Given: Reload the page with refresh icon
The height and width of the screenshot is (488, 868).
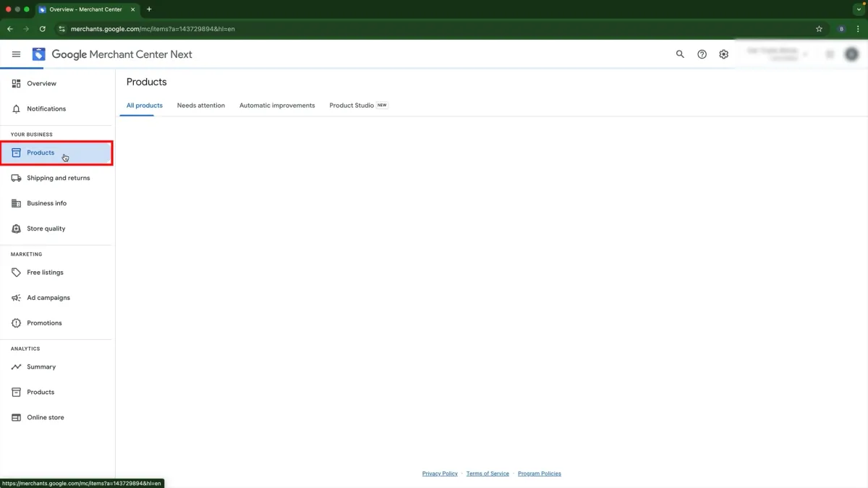Looking at the screenshot, I should coord(42,29).
